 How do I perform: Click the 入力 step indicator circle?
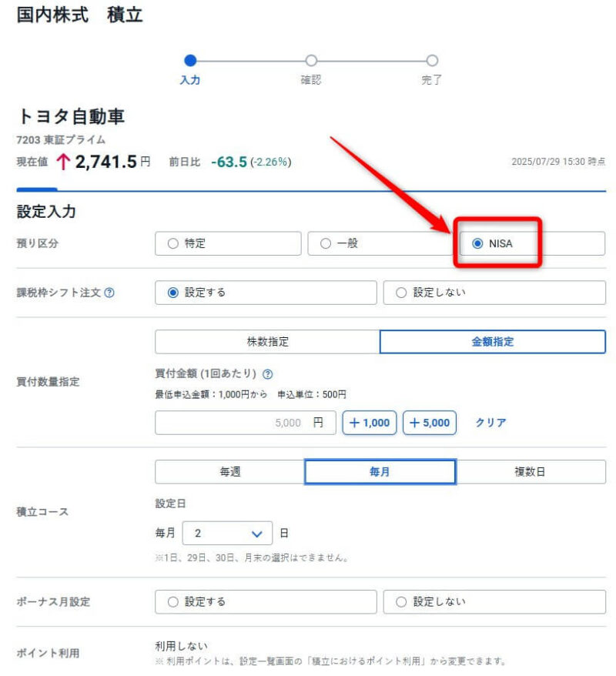190,60
